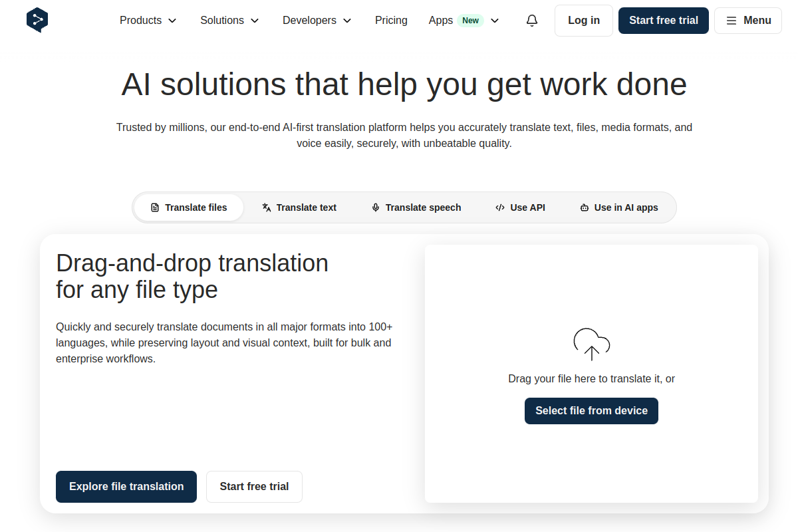Click the "Drag-and-drop translation" heading
This screenshot has height=532, width=798.
(x=192, y=276)
